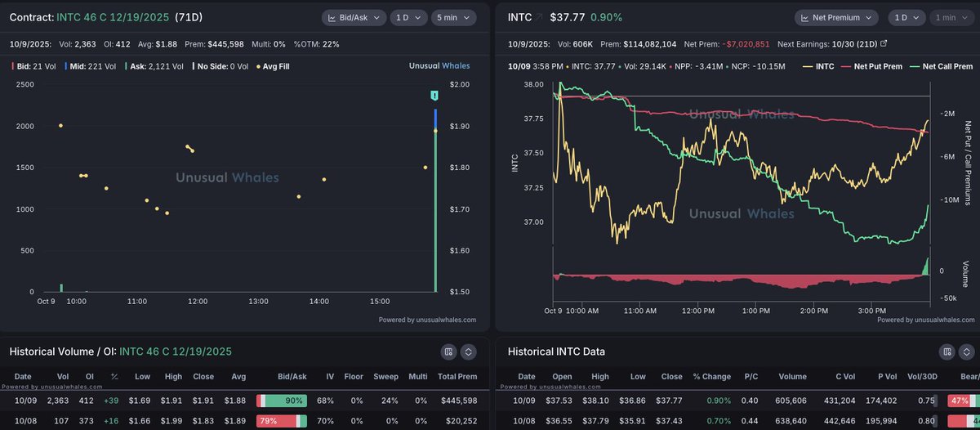980x430 pixels.
Task: Sort by P/C column header
Action: tap(751, 377)
